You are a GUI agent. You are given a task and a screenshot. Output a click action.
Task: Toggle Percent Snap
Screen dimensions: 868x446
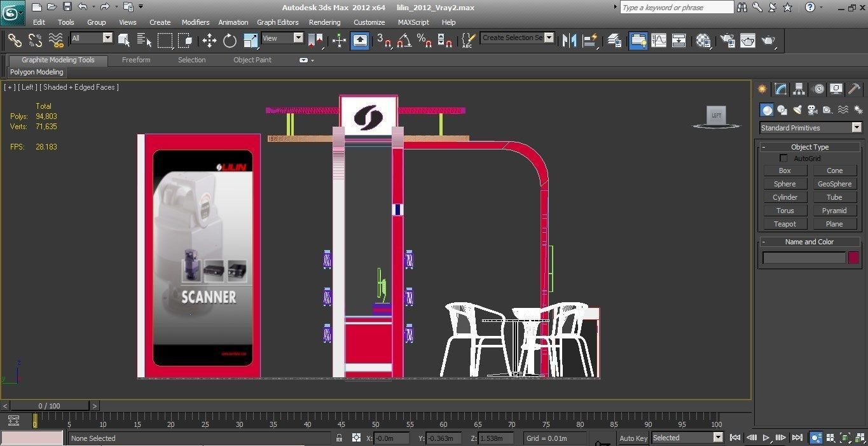[x=424, y=40]
